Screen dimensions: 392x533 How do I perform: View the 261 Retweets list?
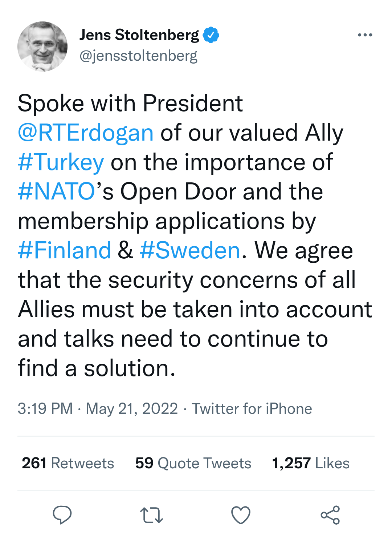[x=68, y=463]
